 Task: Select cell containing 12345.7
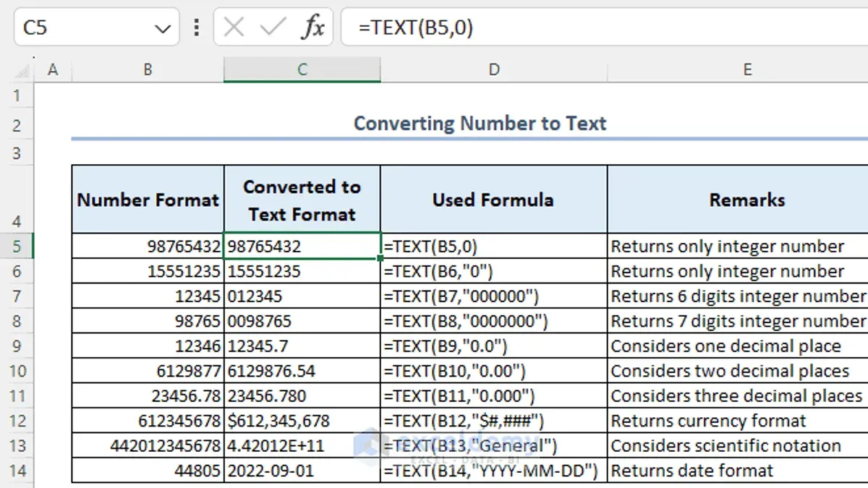(x=302, y=346)
